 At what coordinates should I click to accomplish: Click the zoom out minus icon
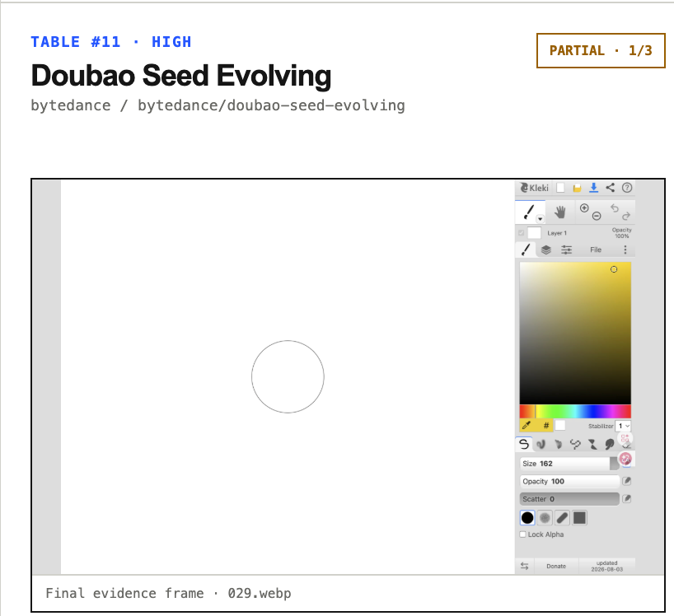coord(597,216)
